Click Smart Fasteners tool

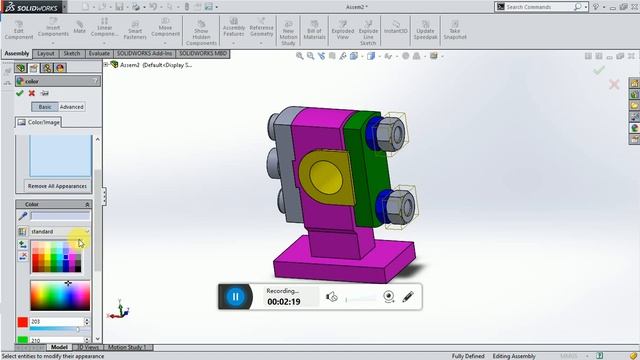tap(135, 30)
